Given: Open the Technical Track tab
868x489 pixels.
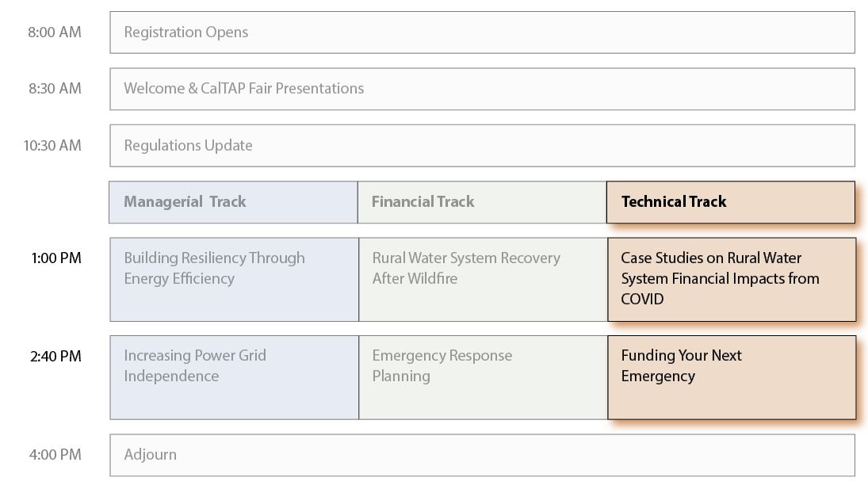Looking at the screenshot, I should [730, 202].
